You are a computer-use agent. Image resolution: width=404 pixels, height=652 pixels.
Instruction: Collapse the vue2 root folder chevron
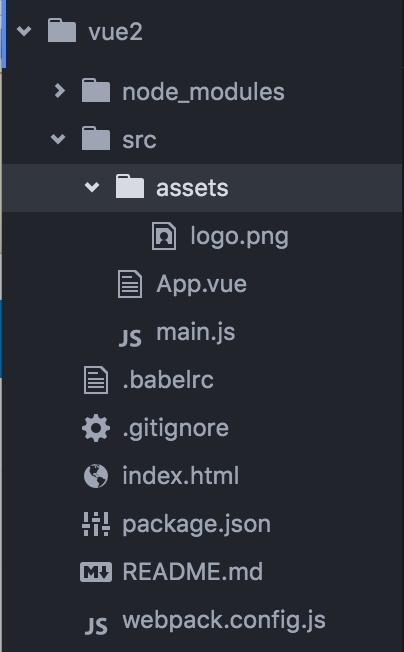click(x=24, y=30)
